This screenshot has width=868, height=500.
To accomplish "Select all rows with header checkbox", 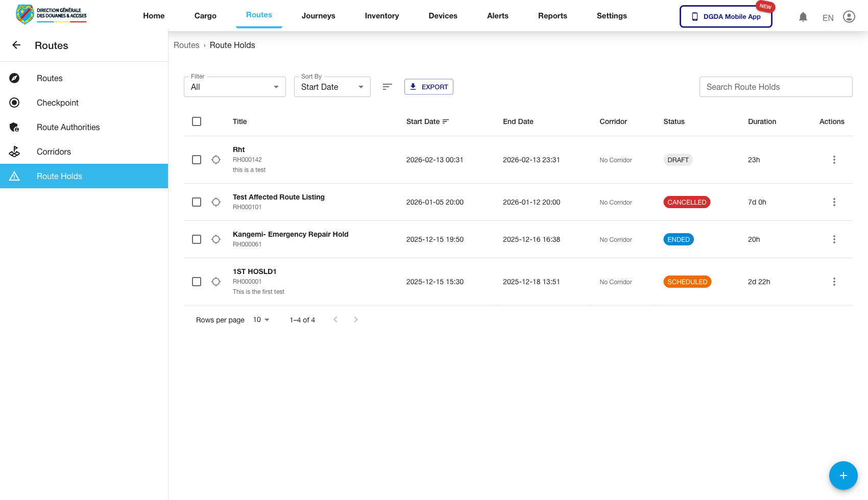I will click(197, 121).
